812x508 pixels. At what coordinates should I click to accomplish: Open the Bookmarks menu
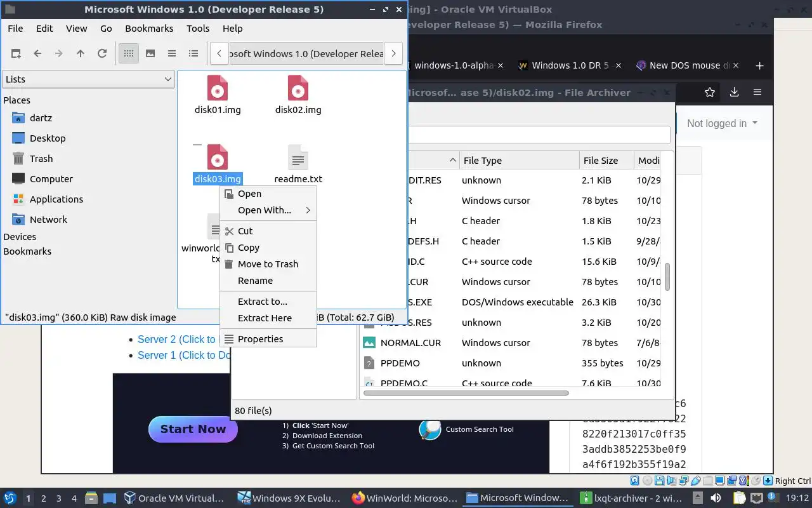(x=149, y=29)
